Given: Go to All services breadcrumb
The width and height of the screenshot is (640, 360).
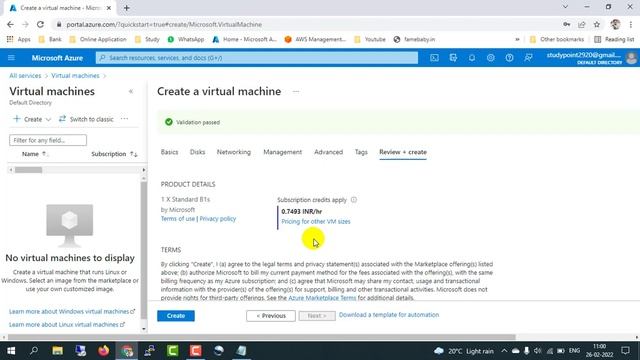Looking at the screenshot, I should point(25,76).
